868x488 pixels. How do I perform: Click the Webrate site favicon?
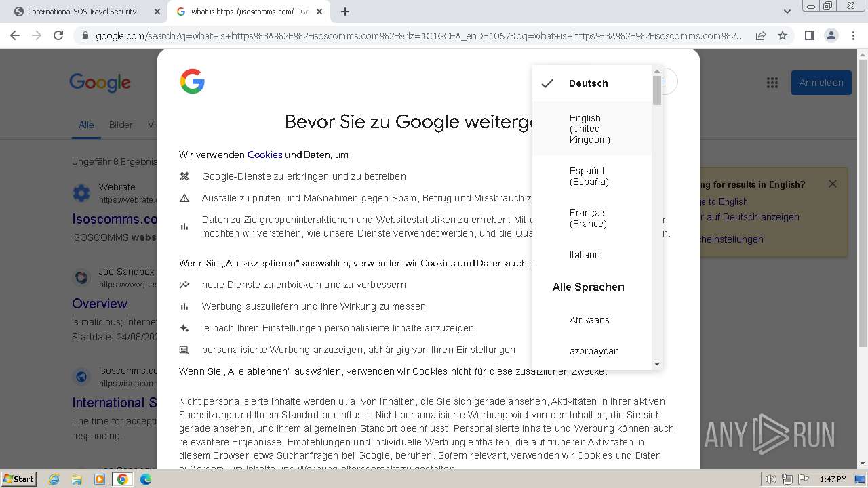point(81,193)
